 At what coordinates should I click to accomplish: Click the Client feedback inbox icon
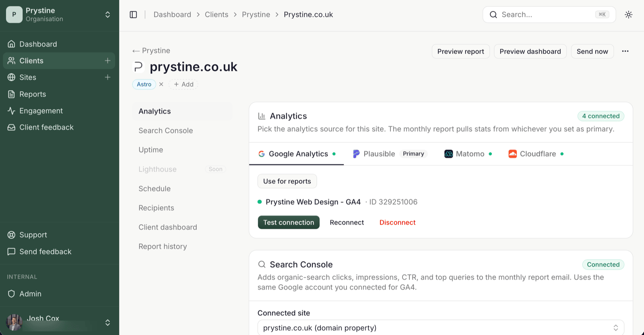(x=11, y=127)
